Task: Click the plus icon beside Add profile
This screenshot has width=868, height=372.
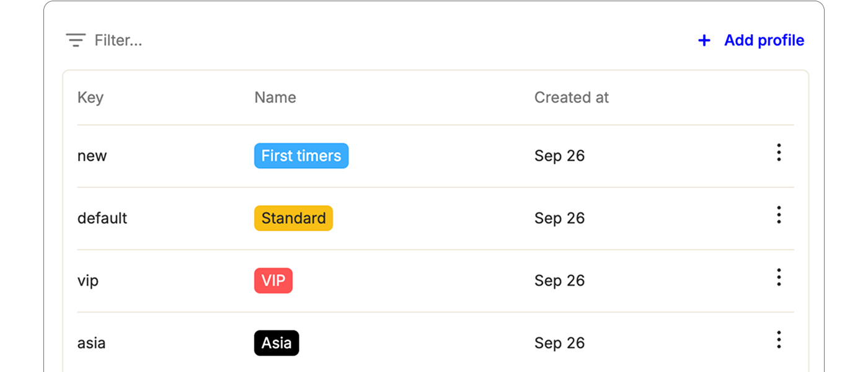Action: pos(704,40)
